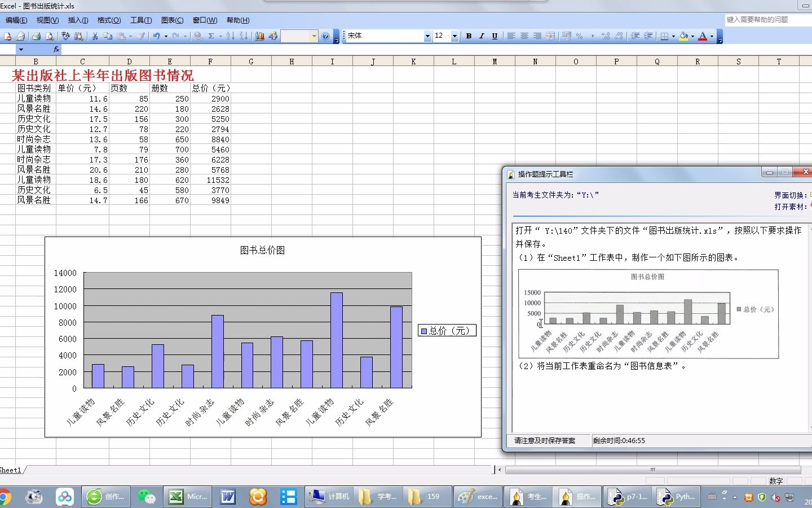Viewport: 812px width, 508px height.
Task: Click the 总价（元） chart legend entry
Action: (x=447, y=331)
